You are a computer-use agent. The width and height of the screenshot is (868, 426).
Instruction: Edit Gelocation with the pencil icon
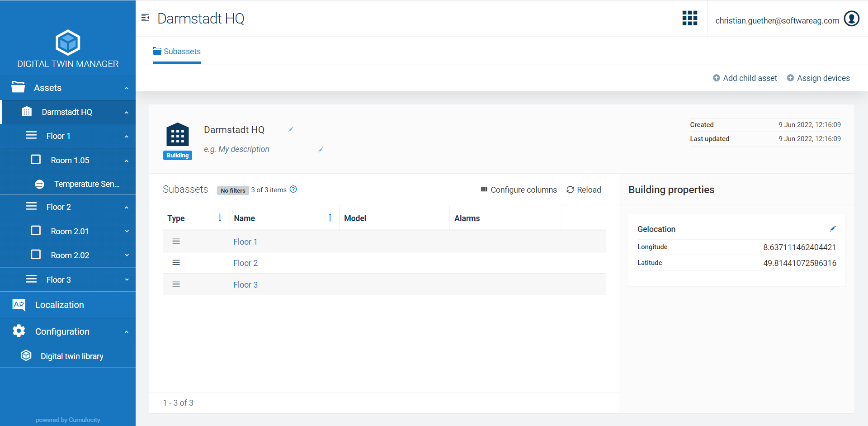pyautogui.click(x=833, y=229)
